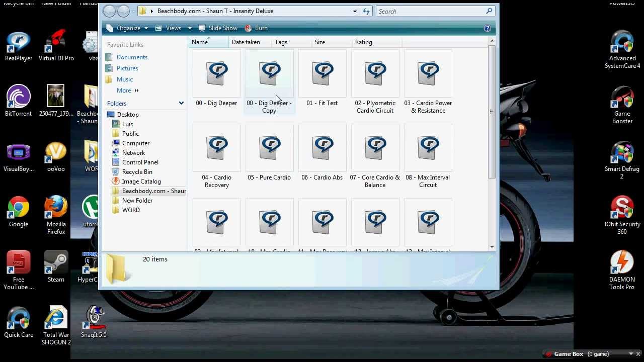Sort by the Date taken column
Viewport: 644px width, 362px height.
pos(250,42)
